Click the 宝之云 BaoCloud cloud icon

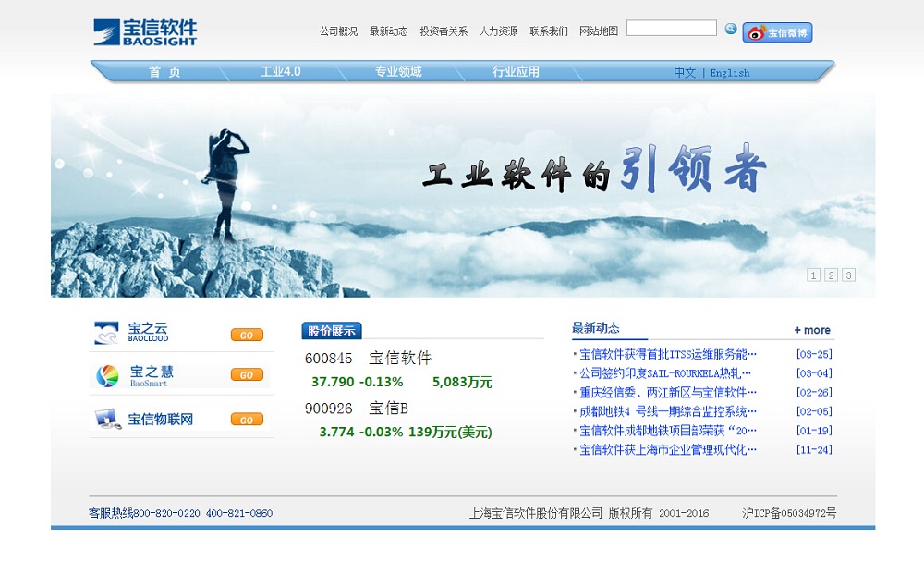coord(106,333)
